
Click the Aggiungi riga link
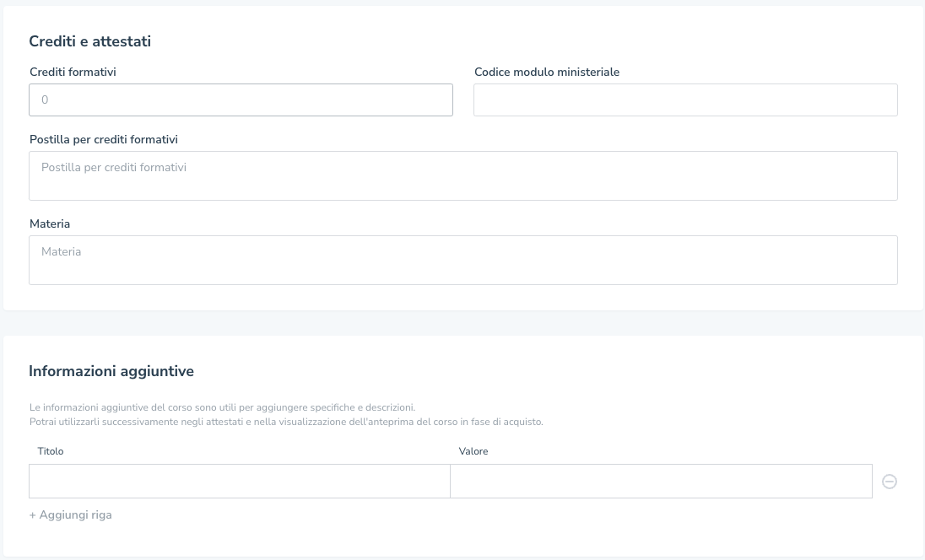75,514
